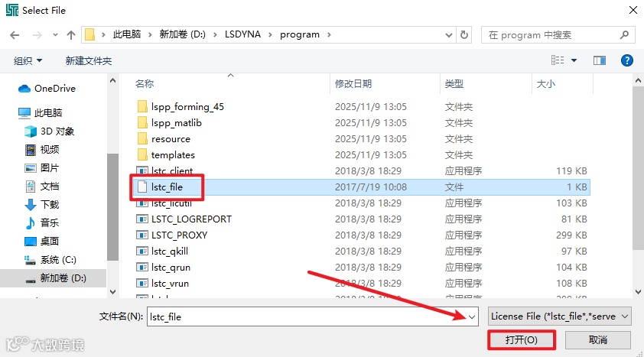
Task: Open 3D 对象 folder in sidebar
Action: [49, 131]
